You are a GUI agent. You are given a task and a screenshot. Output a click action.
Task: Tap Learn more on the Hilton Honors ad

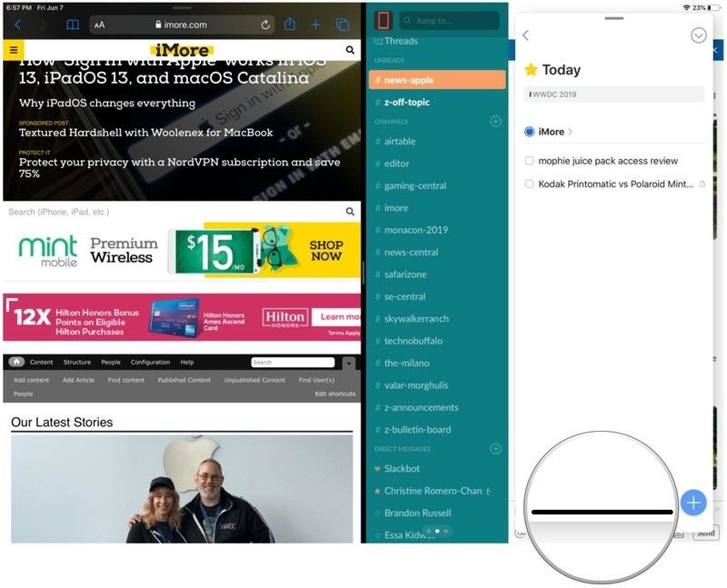(335, 316)
